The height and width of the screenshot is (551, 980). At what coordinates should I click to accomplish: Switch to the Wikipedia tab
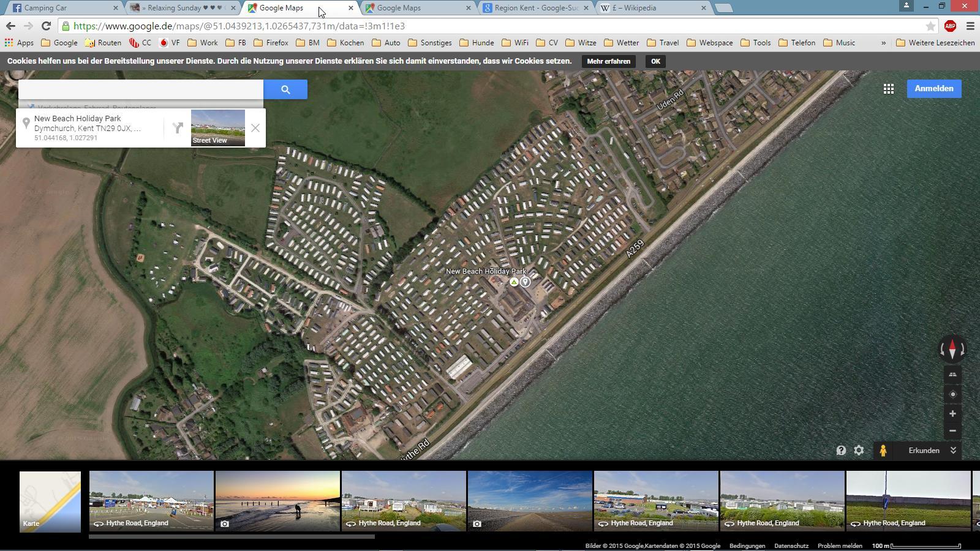652,8
